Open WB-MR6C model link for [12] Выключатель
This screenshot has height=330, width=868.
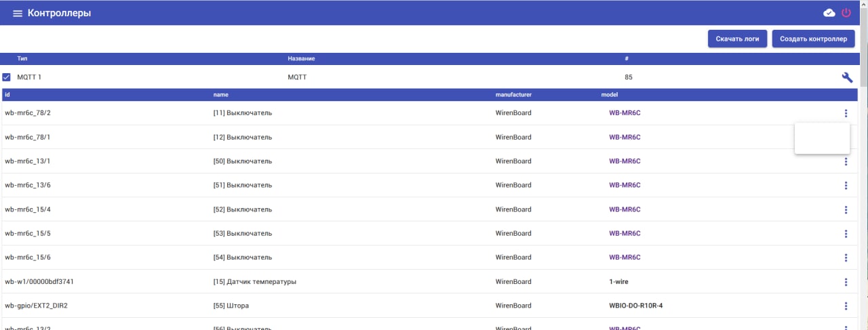click(x=625, y=137)
